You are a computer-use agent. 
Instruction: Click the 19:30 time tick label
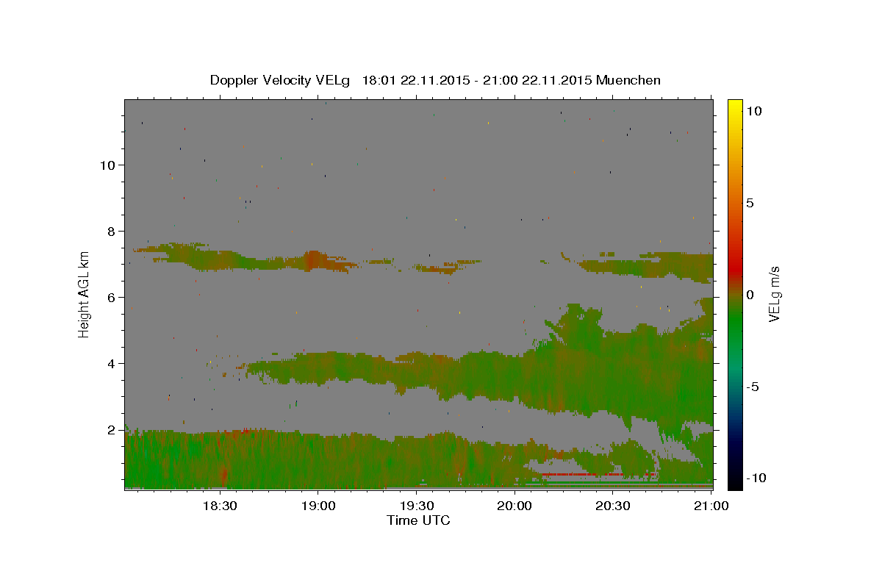pyautogui.click(x=416, y=506)
